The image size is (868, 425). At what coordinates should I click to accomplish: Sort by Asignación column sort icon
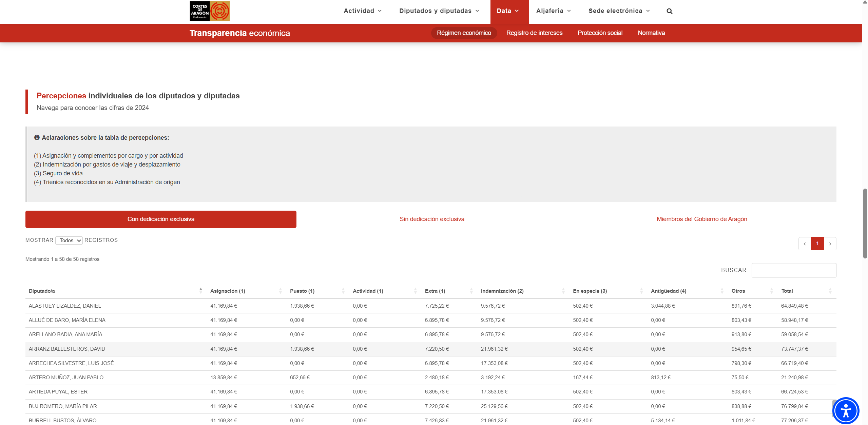tap(280, 291)
